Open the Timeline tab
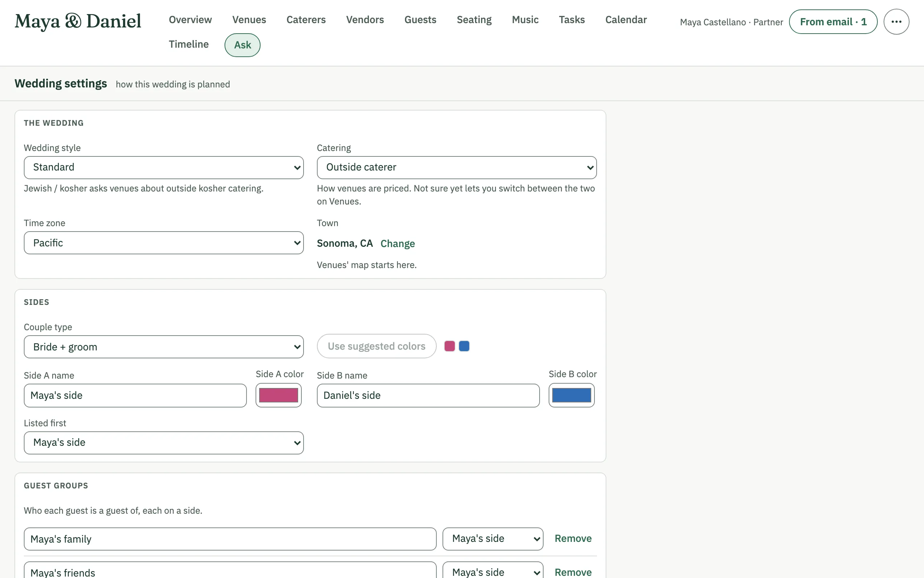This screenshot has width=924, height=578. [x=189, y=44]
